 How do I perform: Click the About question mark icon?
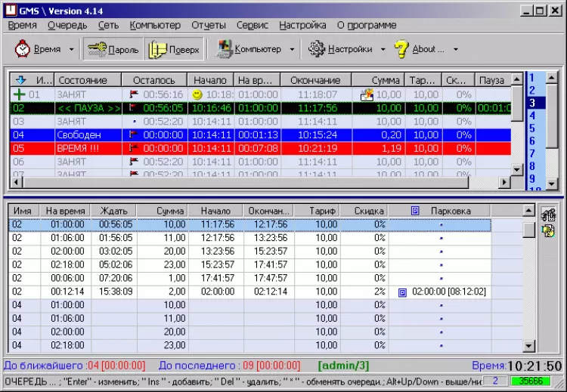(401, 49)
